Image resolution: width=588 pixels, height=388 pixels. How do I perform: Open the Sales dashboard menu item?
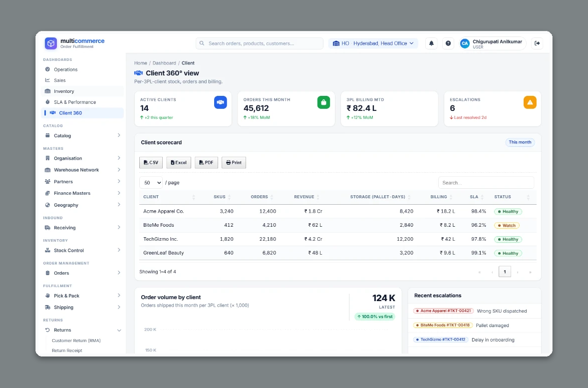(x=82, y=80)
